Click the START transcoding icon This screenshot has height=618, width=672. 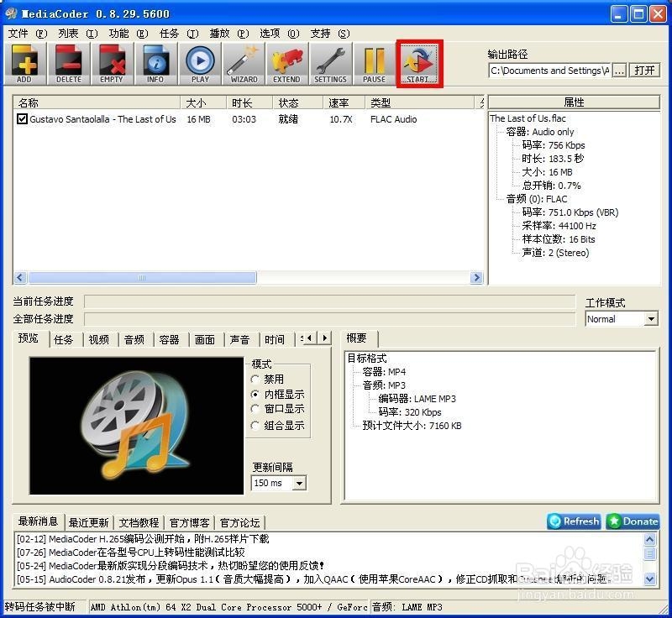coord(419,64)
